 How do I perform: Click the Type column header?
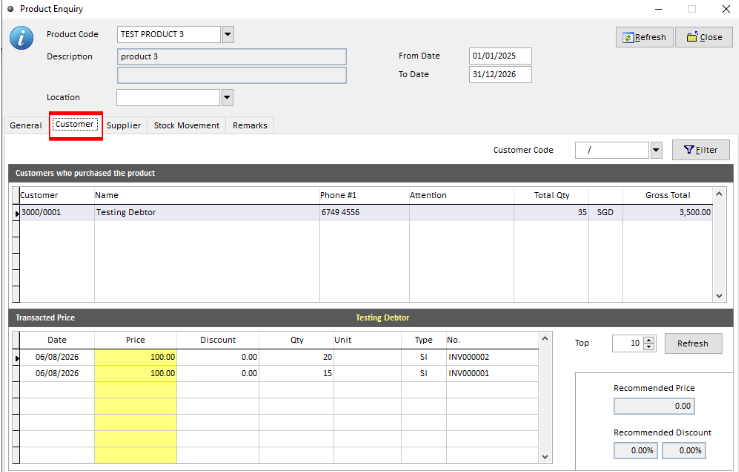pyautogui.click(x=424, y=340)
